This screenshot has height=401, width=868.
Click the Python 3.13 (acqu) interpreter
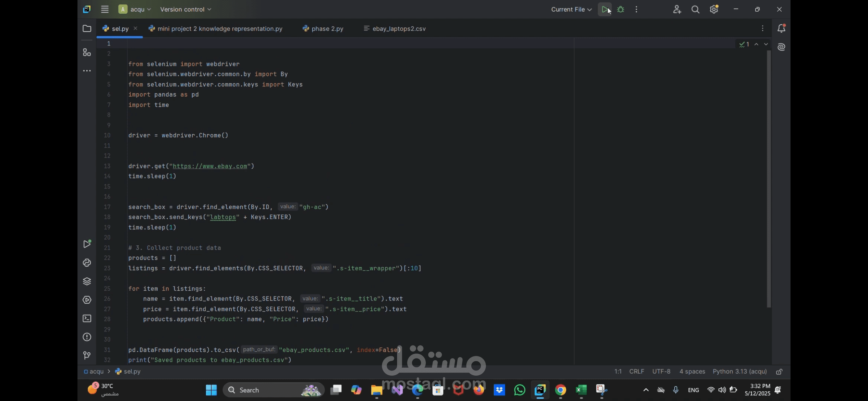[x=739, y=372]
